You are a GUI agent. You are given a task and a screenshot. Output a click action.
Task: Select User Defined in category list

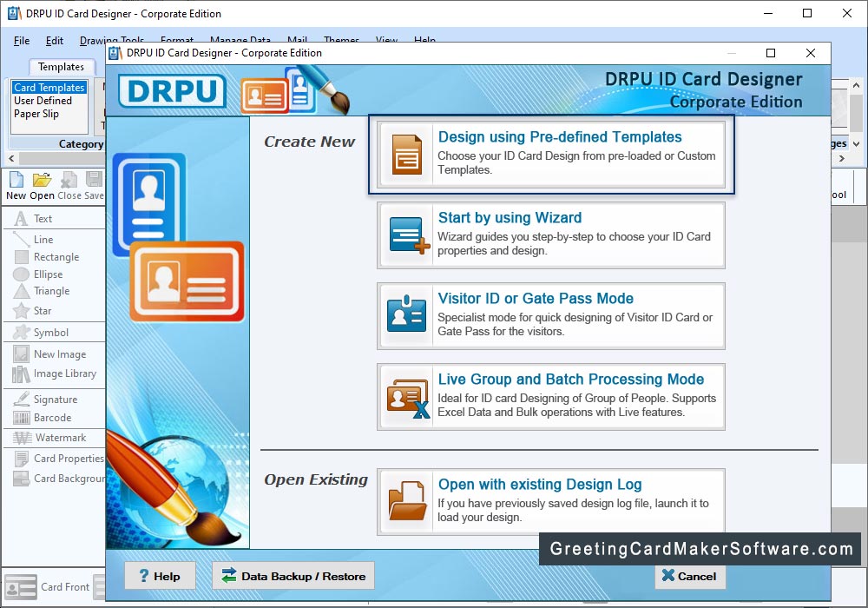coord(43,101)
